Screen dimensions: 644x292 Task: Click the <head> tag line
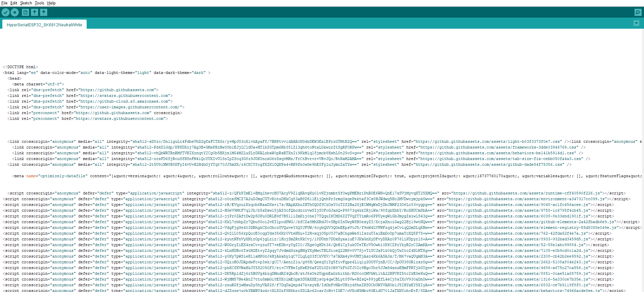pos(14,79)
